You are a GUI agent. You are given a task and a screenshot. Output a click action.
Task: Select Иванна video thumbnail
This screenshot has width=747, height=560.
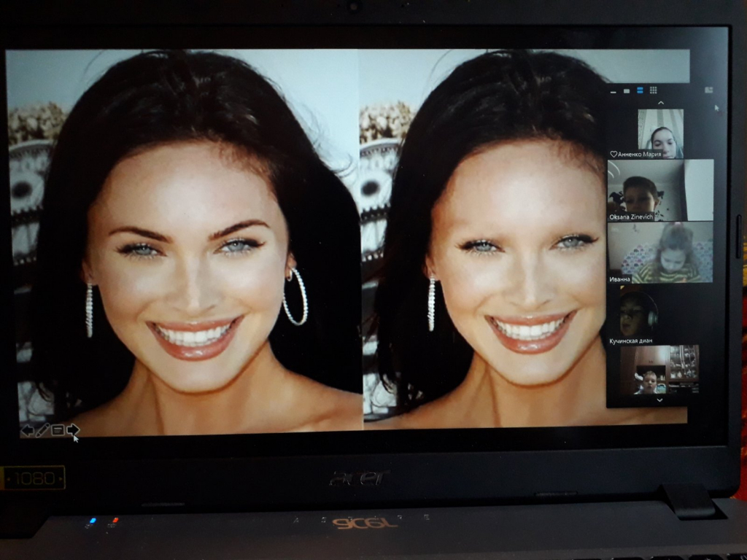660,252
